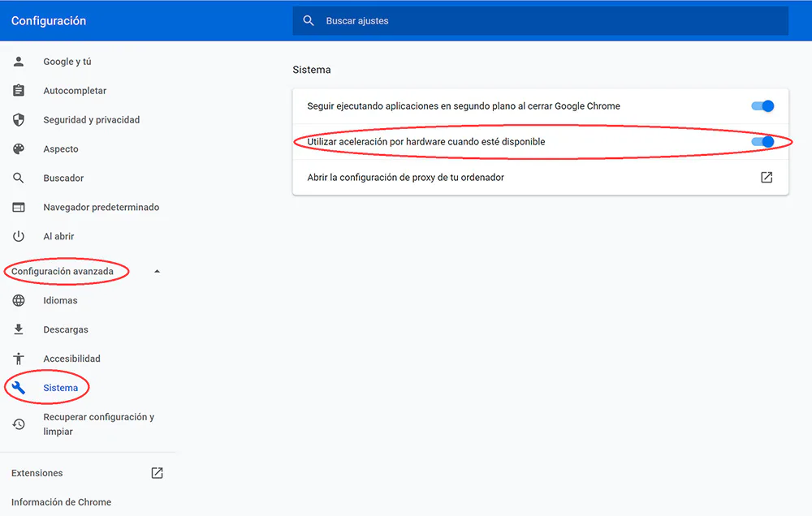Select the Buscador magnifier icon

pos(18,178)
